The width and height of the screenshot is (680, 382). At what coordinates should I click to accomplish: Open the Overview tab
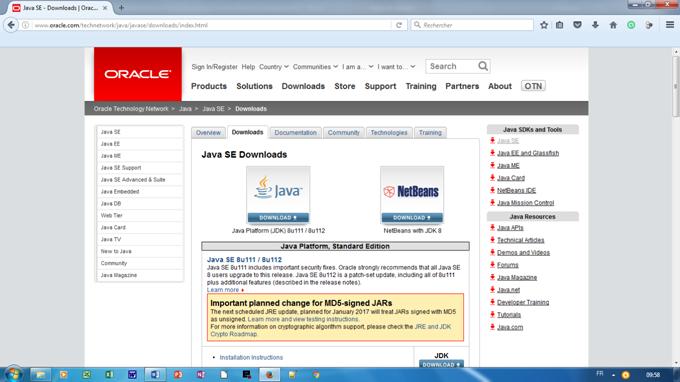(208, 133)
